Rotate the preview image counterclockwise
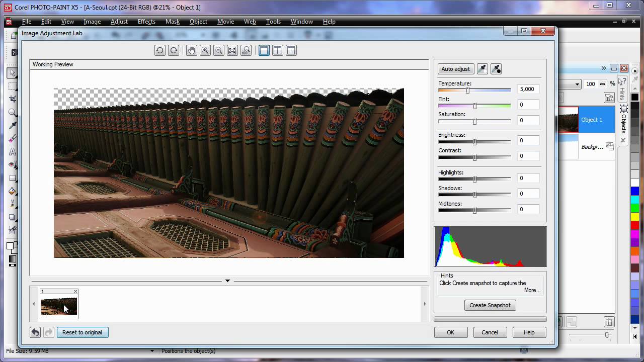This screenshot has width=644, height=362. (x=159, y=50)
